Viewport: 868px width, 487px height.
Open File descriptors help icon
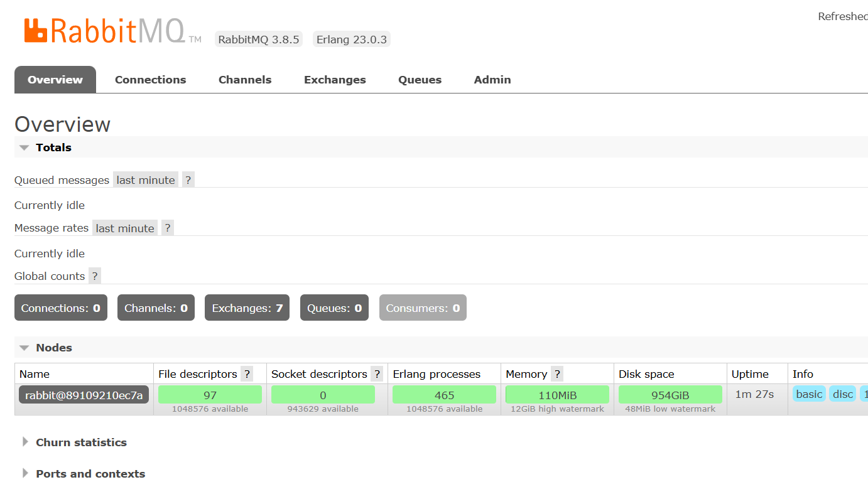(247, 374)
